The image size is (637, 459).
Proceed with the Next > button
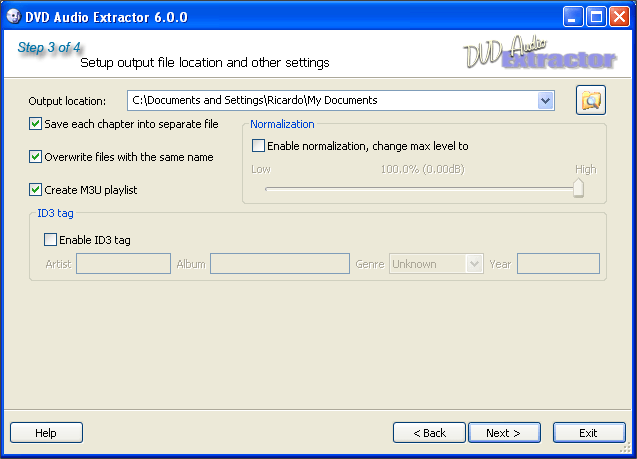(504, 433)
